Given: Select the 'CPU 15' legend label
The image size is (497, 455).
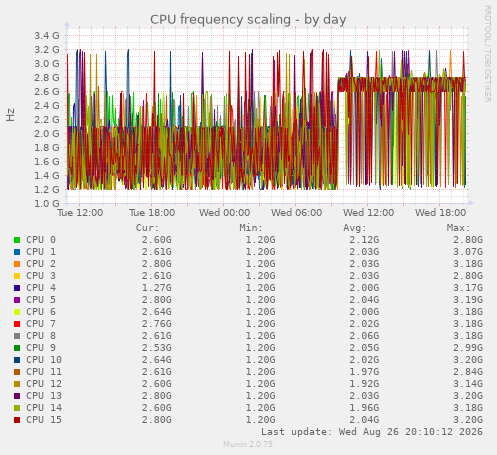Looking at the screenshot, I should click(x=44, y=420).
